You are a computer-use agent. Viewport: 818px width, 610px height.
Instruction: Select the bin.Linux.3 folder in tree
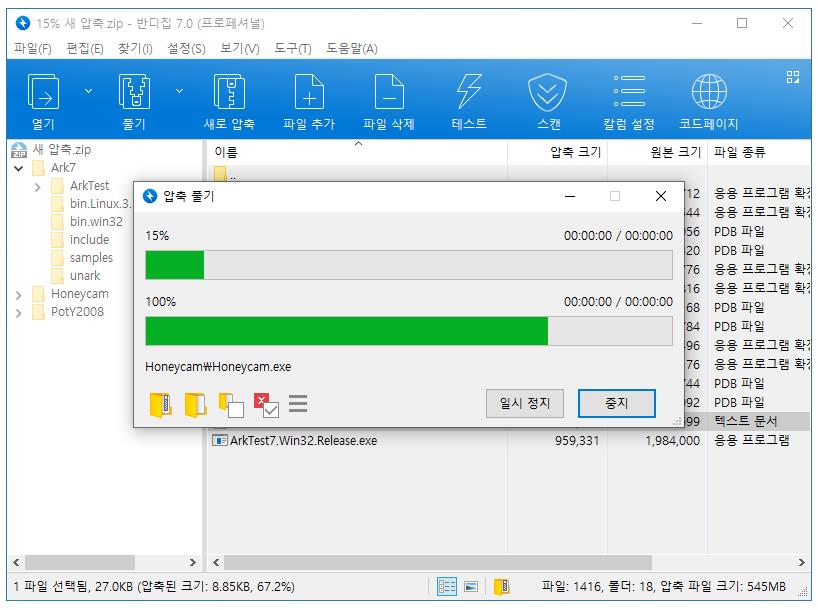click(x=91, y=204)
